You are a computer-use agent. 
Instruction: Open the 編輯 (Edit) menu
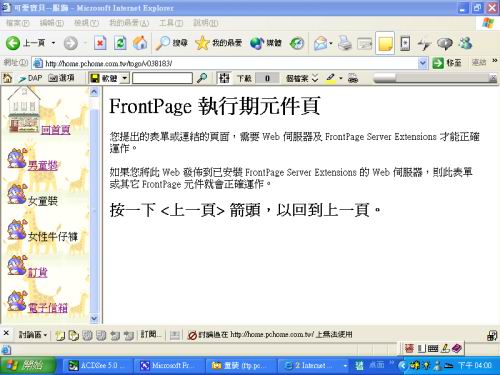[52, 23]
